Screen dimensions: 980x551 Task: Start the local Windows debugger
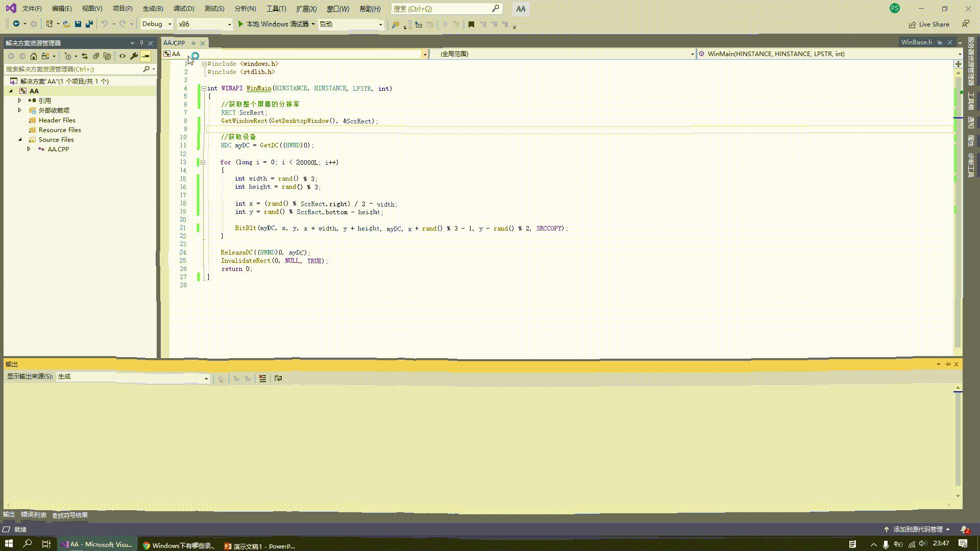(274, 24)
